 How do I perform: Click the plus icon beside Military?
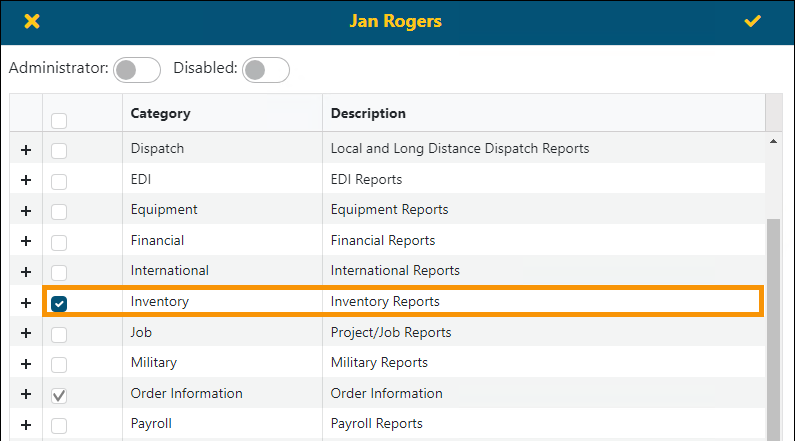click(26, 363)
